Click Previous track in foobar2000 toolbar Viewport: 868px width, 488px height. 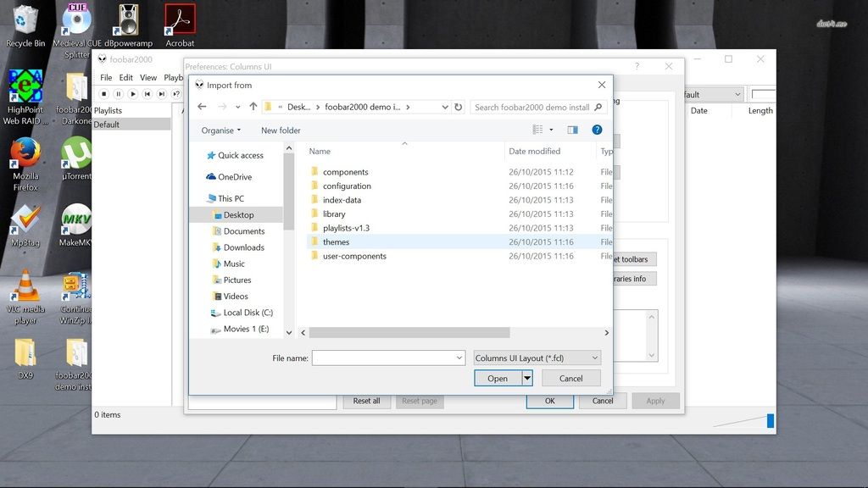tap(147, 94)
